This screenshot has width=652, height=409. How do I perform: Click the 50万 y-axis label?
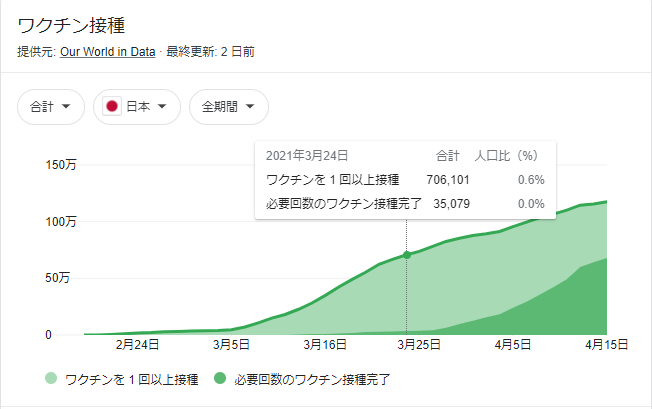point(57,278)
